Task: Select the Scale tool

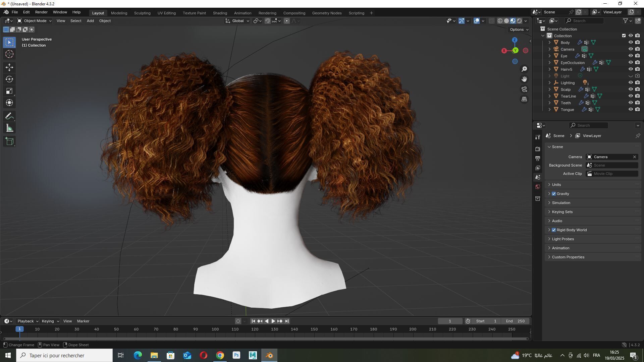Action: click(x=9, y=91)
